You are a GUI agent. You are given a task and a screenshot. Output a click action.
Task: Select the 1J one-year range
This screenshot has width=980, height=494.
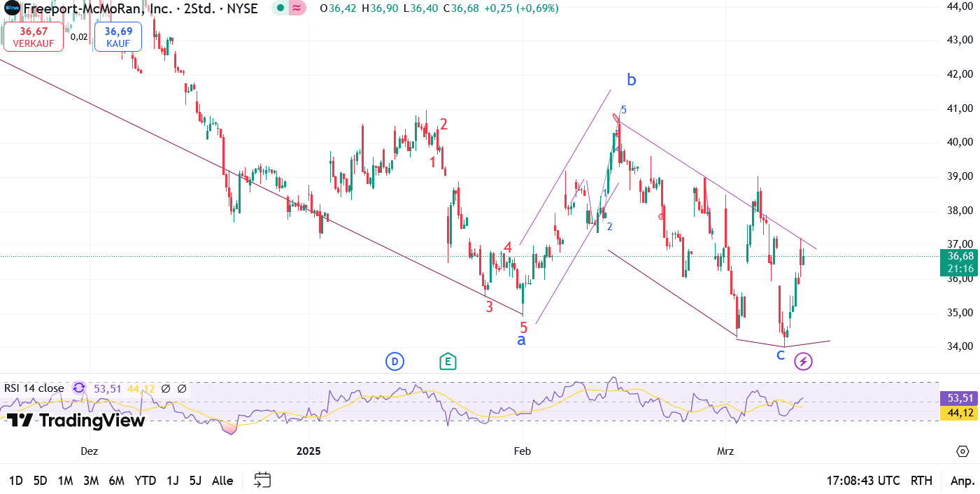click(x=172, y=481)
